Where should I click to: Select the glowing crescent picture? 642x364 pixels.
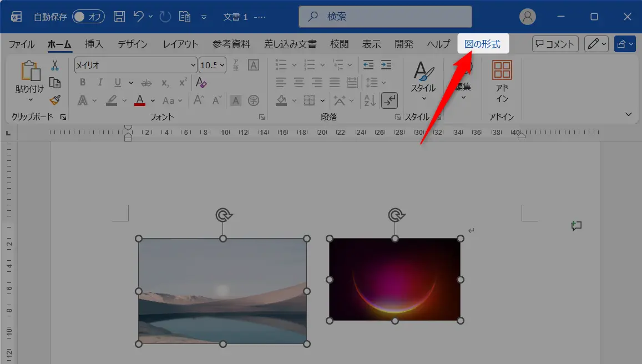(395, 279)
